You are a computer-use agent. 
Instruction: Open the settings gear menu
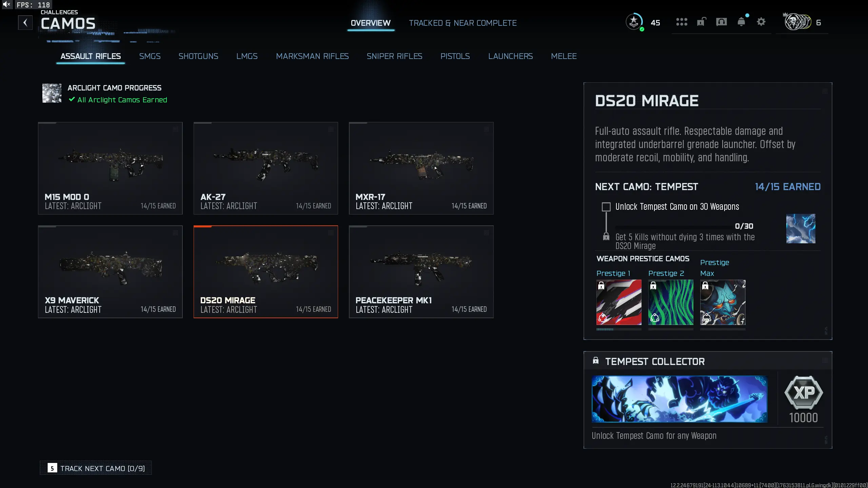coord(761,22)
